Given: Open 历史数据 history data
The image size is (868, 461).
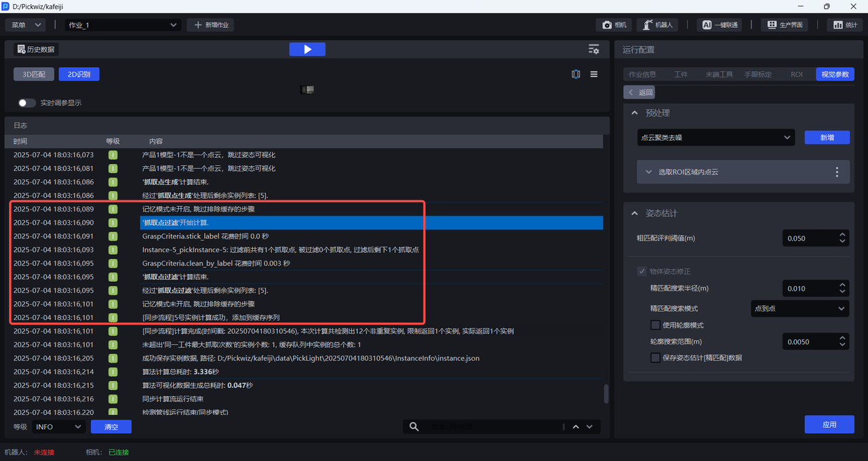Looking at the screenshot, I should coord(36,49).
